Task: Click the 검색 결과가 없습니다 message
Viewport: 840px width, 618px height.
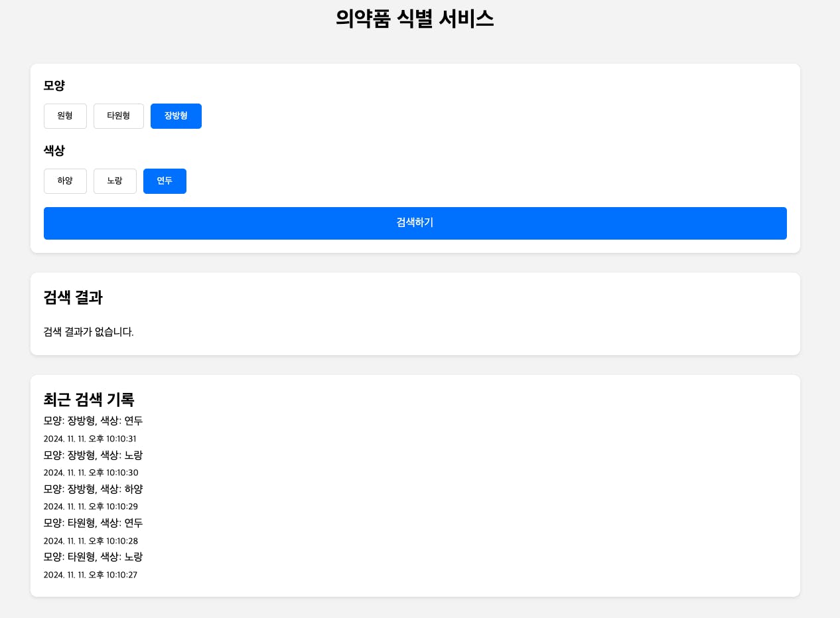Action: pos(89,332)
